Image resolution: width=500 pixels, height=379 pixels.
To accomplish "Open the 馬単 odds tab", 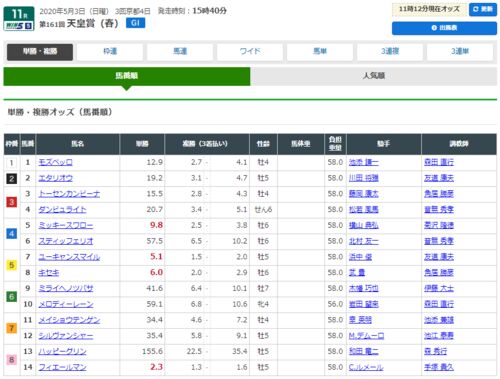I will point(320,52).
